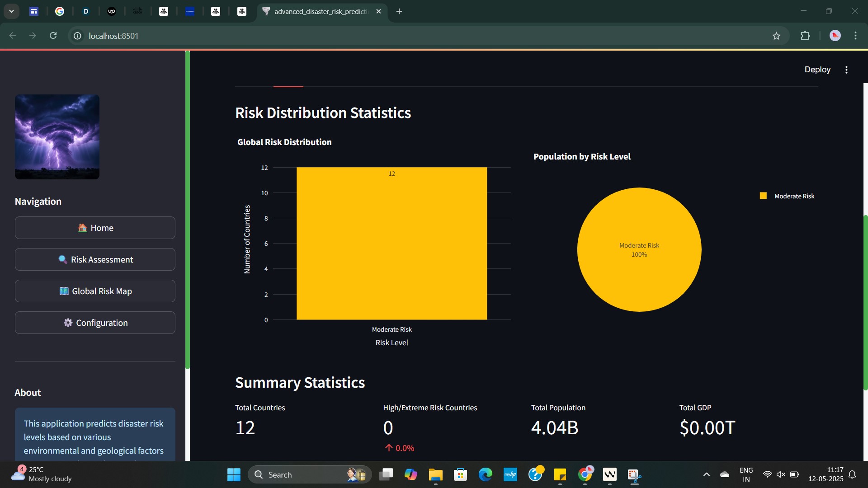Click the new tab plus icon
The width and height of the screenshot is (868, 488).
(399, 11)
